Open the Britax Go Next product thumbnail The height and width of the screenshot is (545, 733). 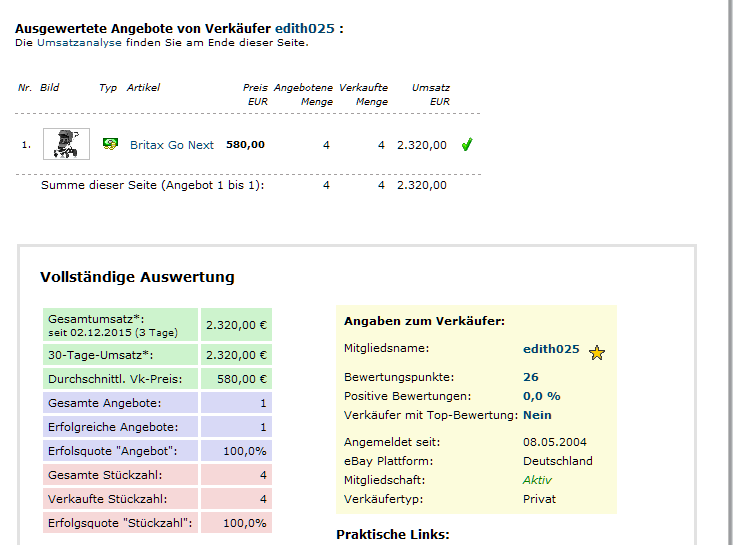[66, 144]
